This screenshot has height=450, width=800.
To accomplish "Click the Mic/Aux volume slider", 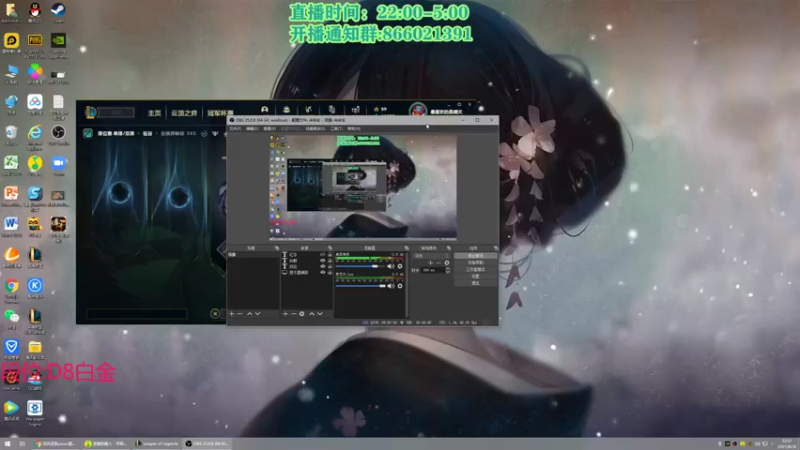I will pos(360,286).
